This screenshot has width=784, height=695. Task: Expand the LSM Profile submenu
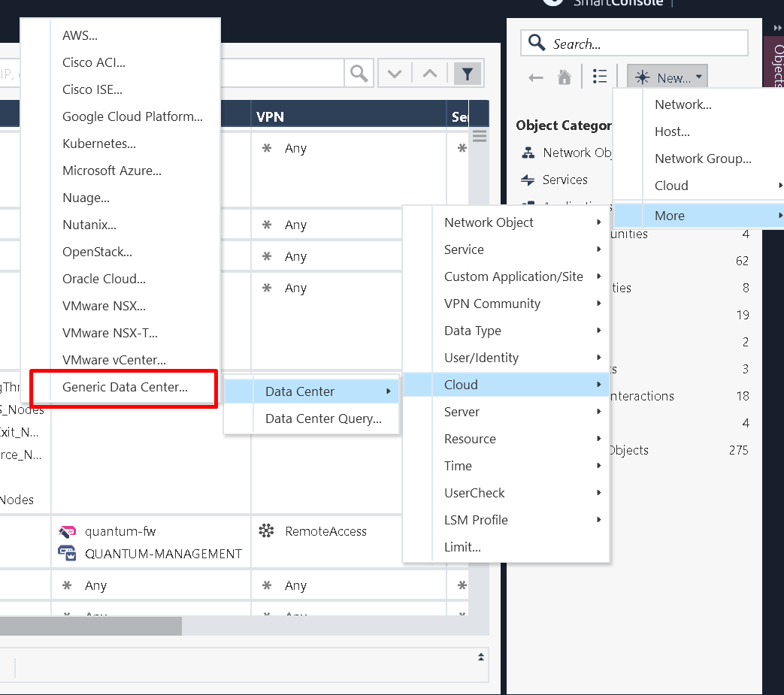[506, 520]
